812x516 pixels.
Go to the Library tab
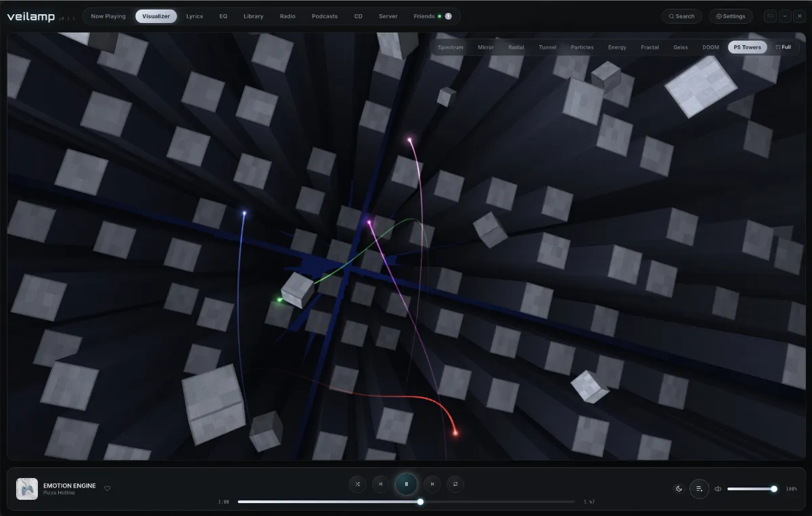pos(254,16)
